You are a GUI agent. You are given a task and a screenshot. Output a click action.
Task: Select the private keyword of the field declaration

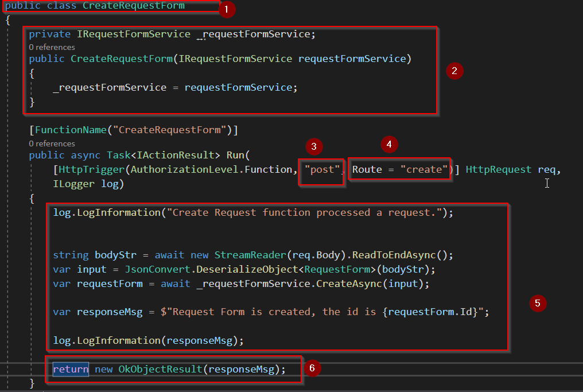(x=49, y=34)
